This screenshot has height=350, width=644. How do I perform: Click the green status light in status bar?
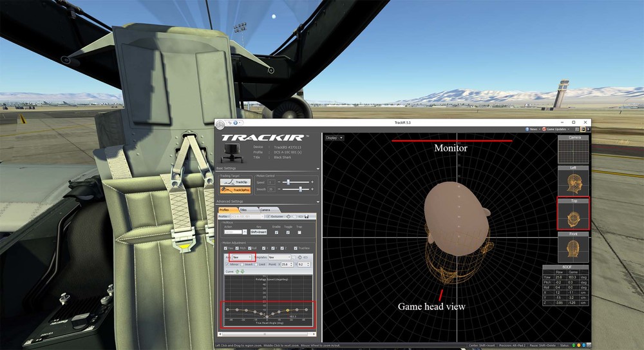click(574, 345)
